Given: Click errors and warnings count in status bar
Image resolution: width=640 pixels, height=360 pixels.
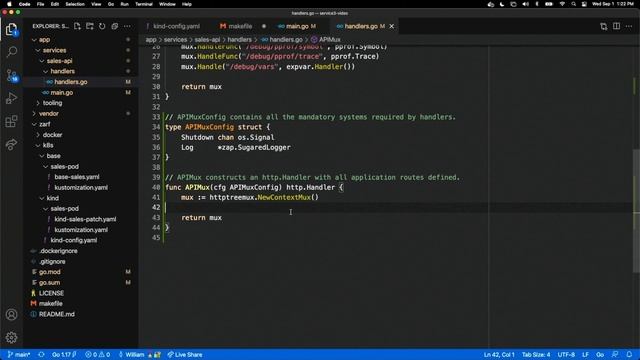Looking at the screenshot, I should (x=98, y=355).
